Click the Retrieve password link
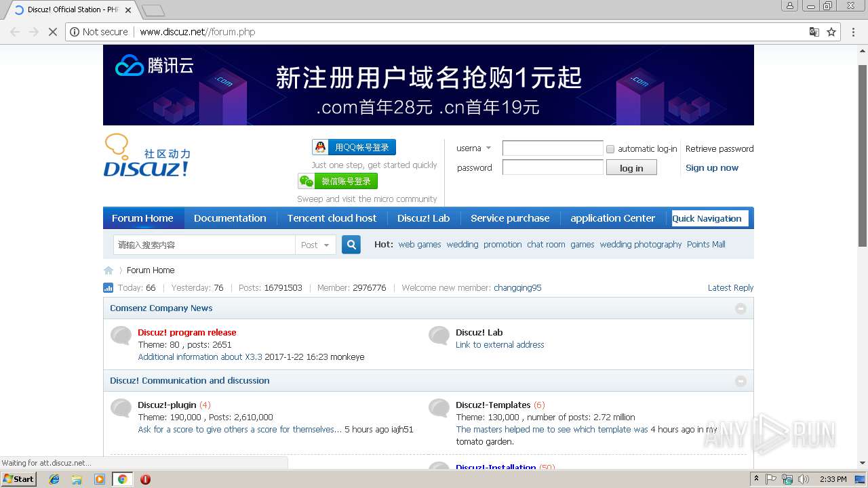868x488 pixels. tap(719, 149)
